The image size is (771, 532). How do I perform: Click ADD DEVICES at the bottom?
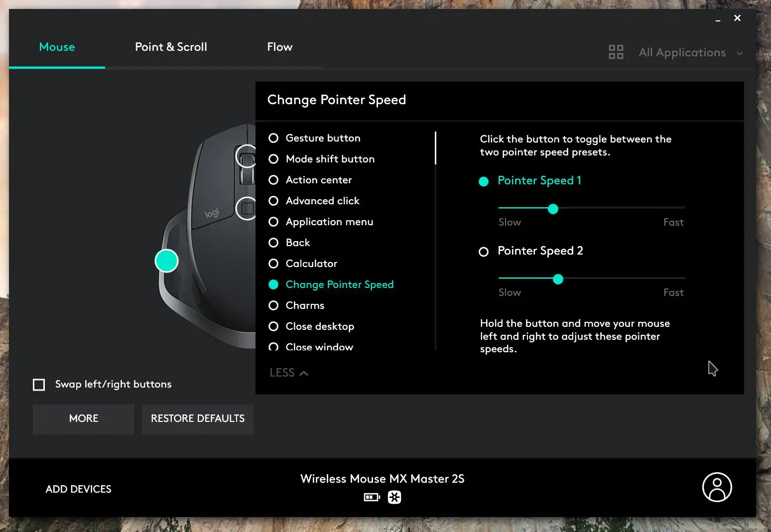point(78,489)
